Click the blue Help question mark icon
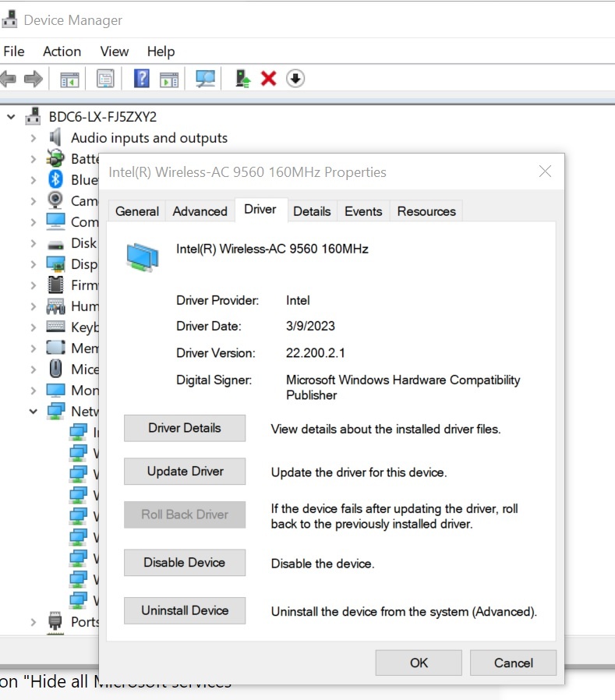Screen dimensions: 615x700 pyautogui.click(x=142, y=79)
